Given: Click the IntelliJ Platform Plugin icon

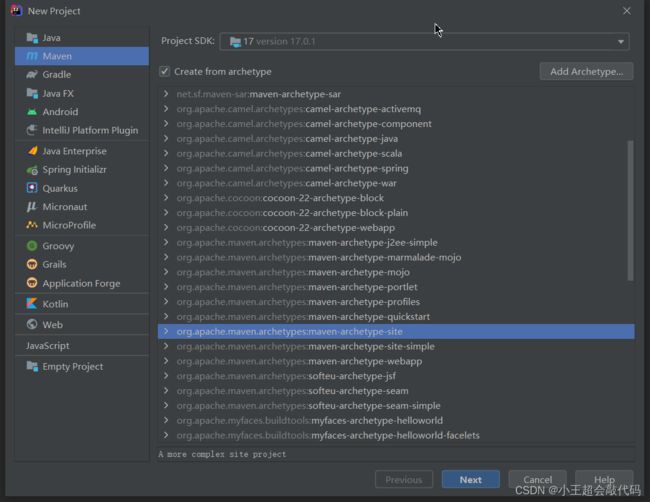Looking at the screenshot, I should coord(32,130).
